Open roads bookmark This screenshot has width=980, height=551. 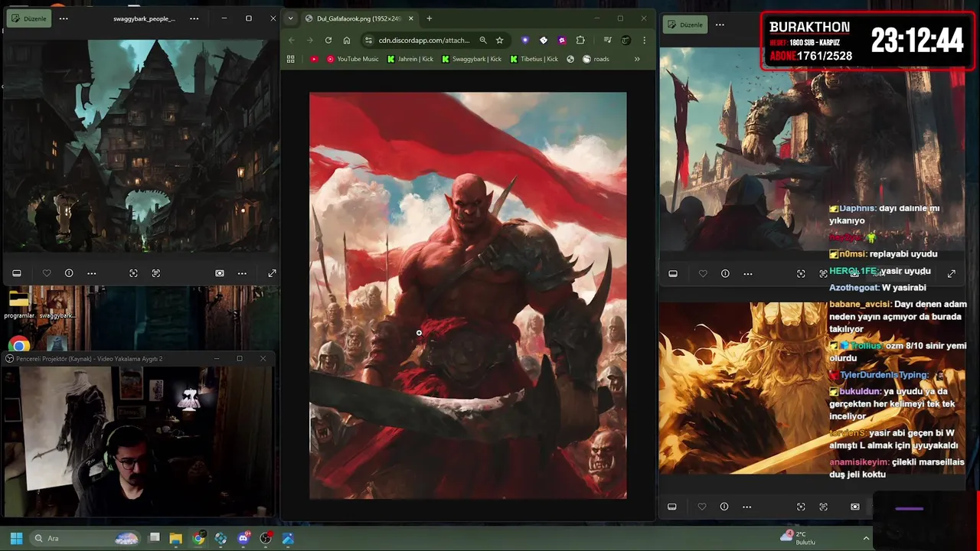pyautogui.click(x=596, y=59)
